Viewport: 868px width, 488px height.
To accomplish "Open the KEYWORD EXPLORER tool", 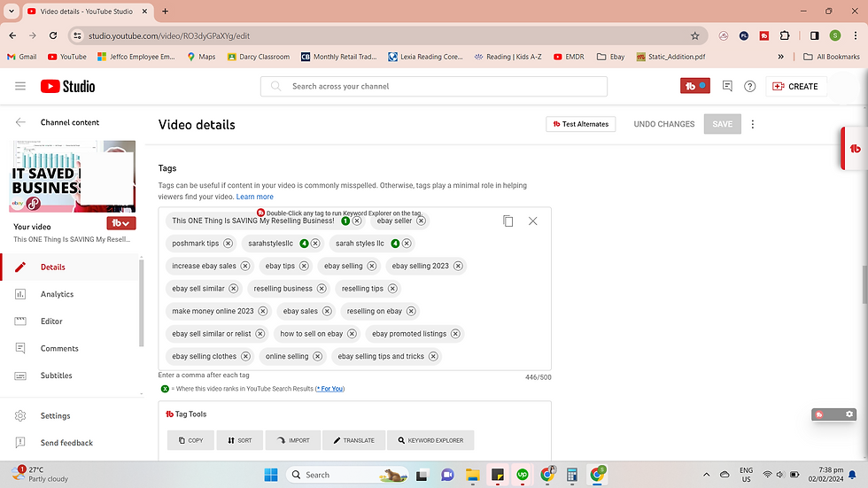I will (x=430, y=440).
